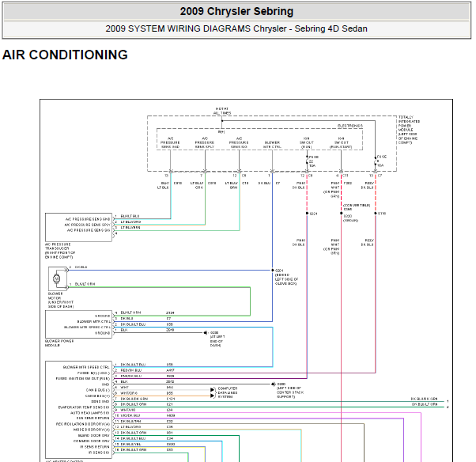Click the 'FUSED IGNITION SW OUT (RUN)' pin label
Viewport: 476px width, 462px height.
click(x=82, y=378)
